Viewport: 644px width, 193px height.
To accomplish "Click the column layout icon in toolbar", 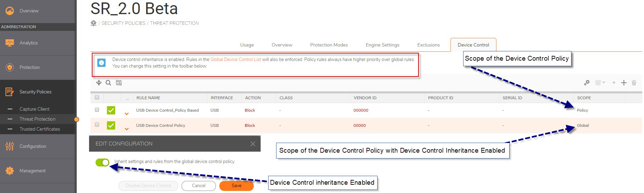I will (x=119, y=83).
